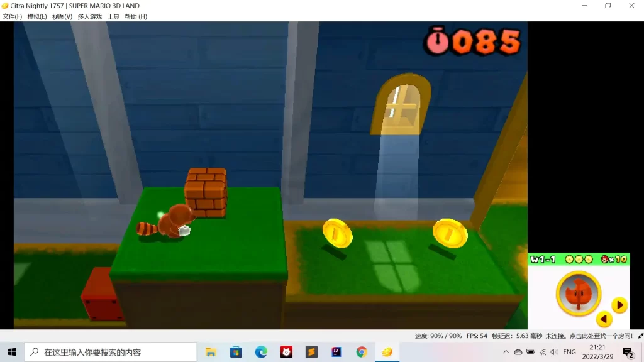Viewport: 644px width, 362px height.
Task: Click the Windows Start button
Action: (x=12, y=352)
